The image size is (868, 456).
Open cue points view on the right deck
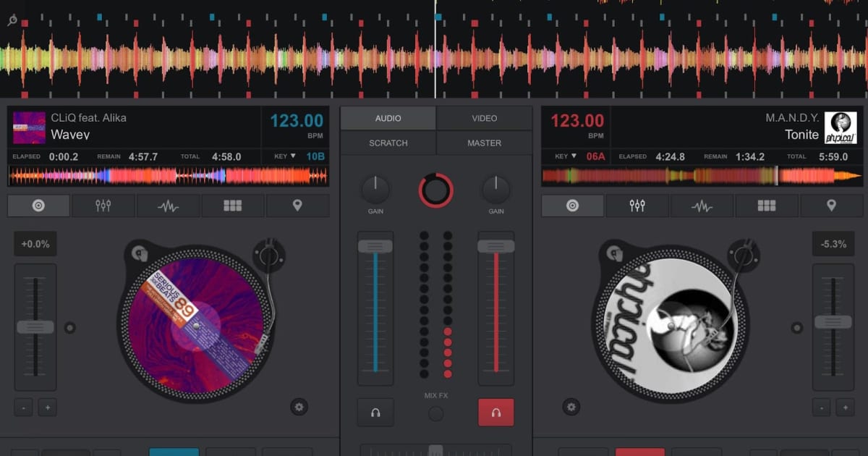click(831, 206)
